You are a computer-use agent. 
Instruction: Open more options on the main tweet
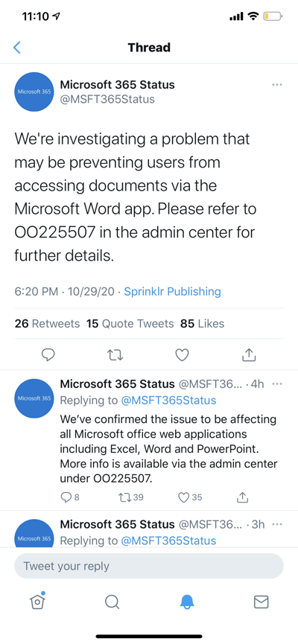[x=277, y=85]
